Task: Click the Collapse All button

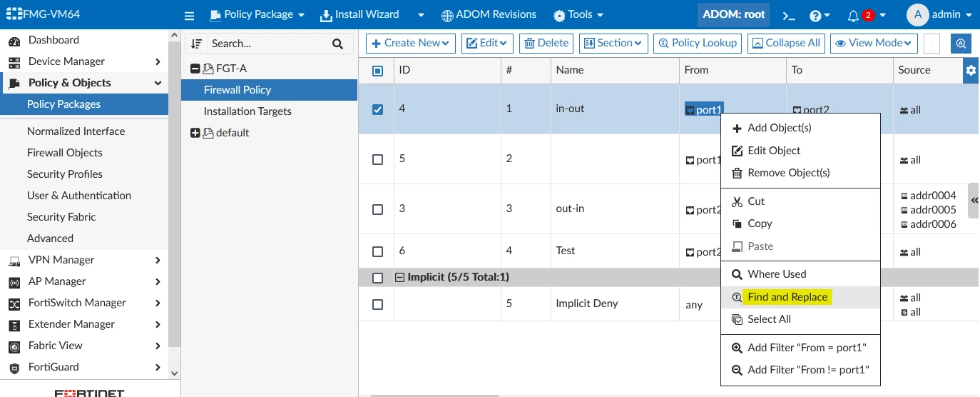Action: point(786,44)
